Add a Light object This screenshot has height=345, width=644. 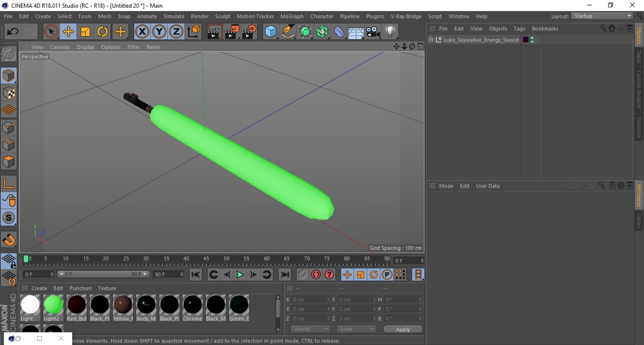point(390,32)
